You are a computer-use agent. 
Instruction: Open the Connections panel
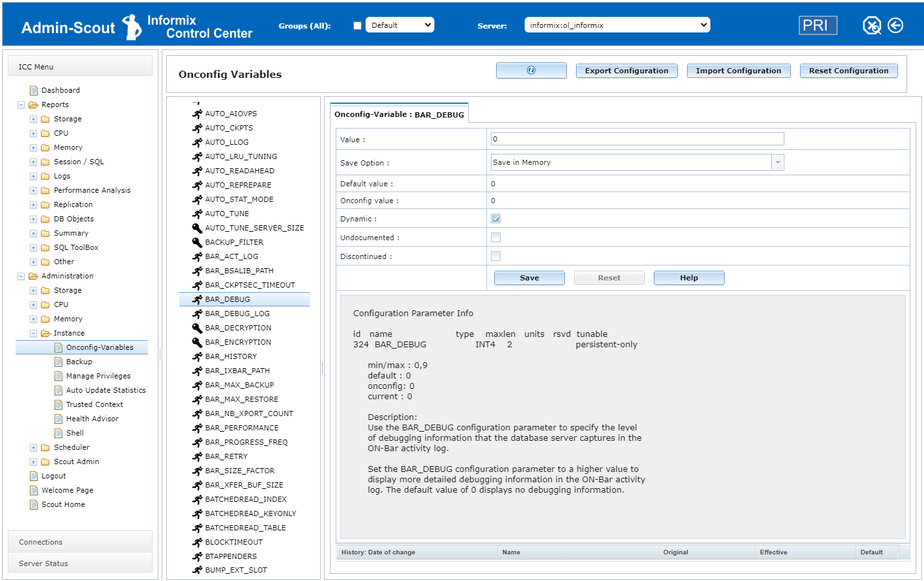click(80, 541)
